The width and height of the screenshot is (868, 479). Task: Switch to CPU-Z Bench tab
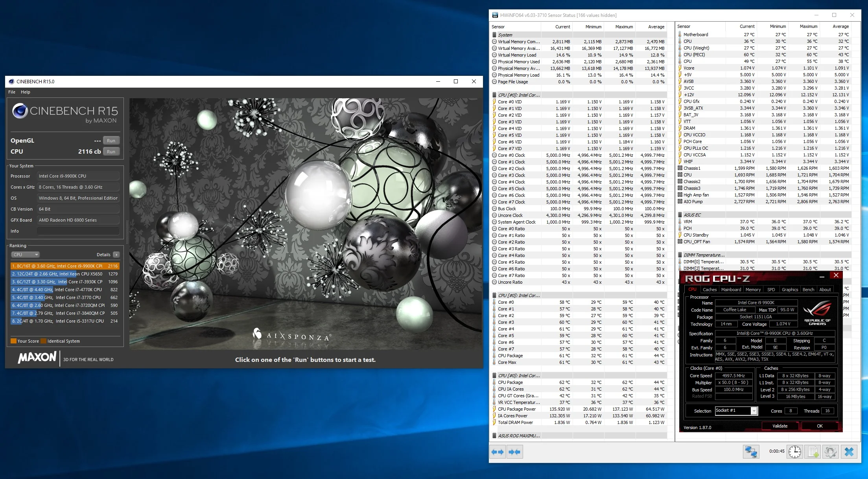click(x=809, y=290)
